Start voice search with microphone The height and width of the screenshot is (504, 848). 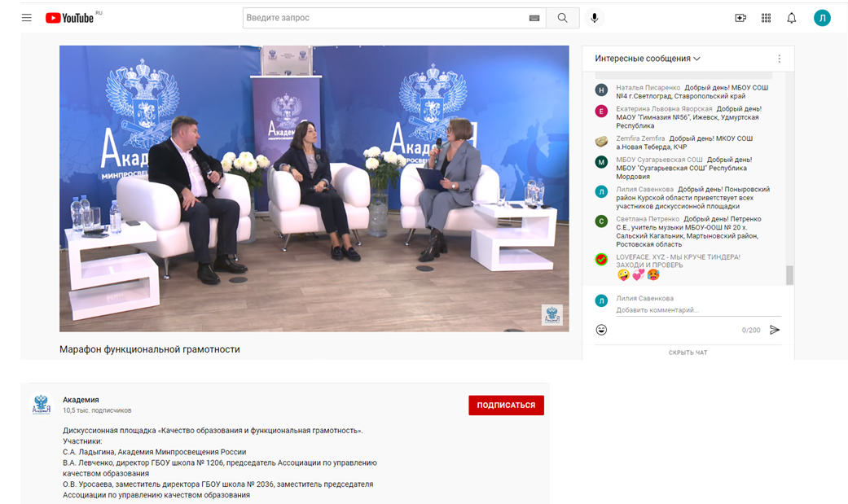click(595, 18)
